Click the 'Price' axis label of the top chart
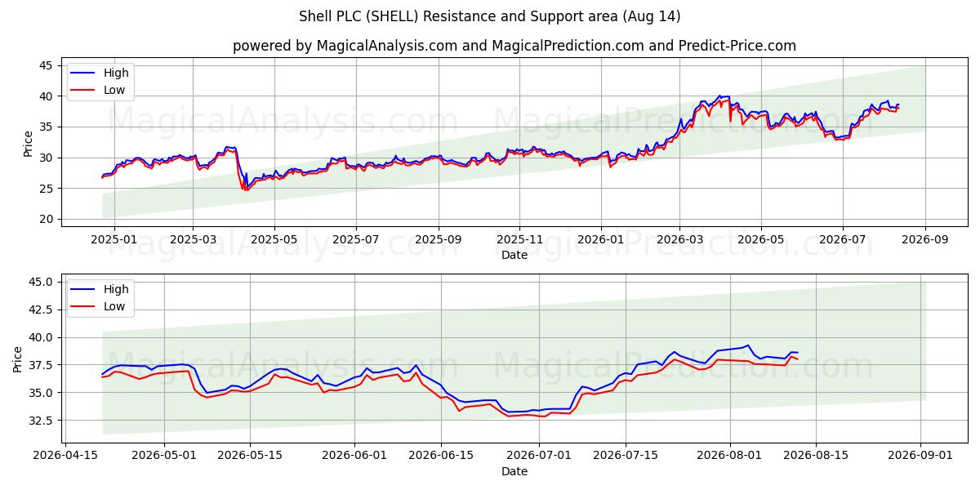The height and width of the screenshot is (490, 980). [28, 142]
